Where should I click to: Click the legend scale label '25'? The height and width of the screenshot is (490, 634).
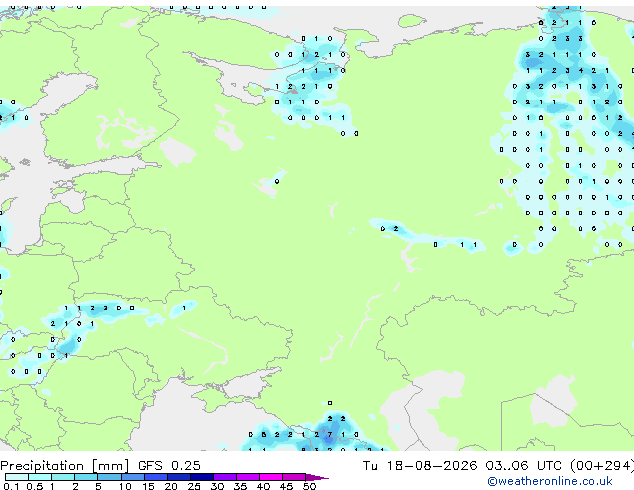coord(194,486)
